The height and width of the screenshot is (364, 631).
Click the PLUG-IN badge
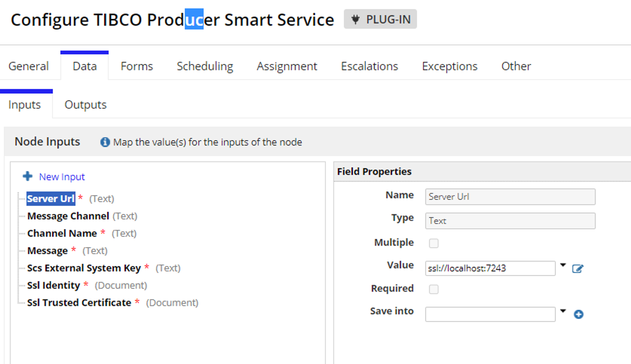pos(380,19)
